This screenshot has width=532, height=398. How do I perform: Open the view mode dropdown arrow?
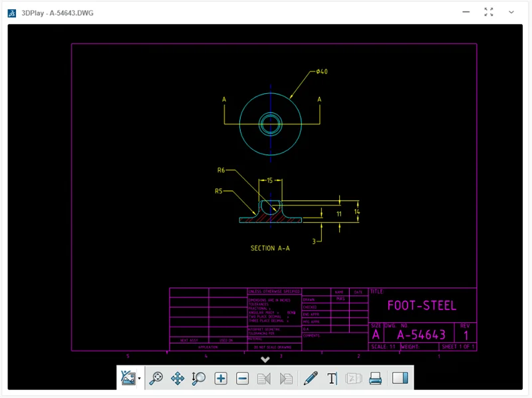140,379
